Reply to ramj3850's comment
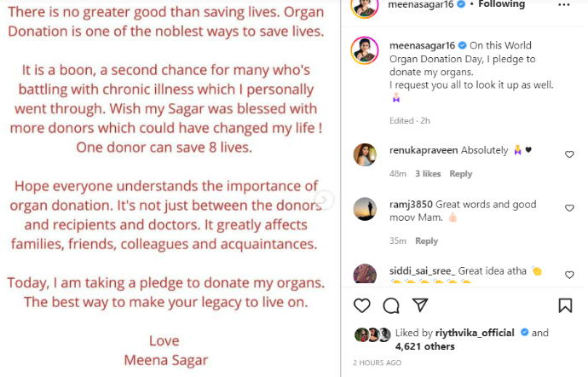This screenshot has height=377, width=588. (x=426, y=241)
